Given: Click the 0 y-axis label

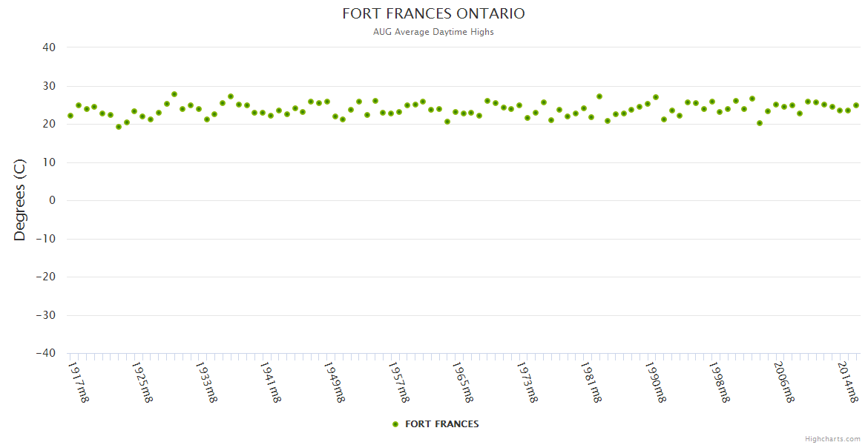Looking at the screenshot, I should click(52, 200).
